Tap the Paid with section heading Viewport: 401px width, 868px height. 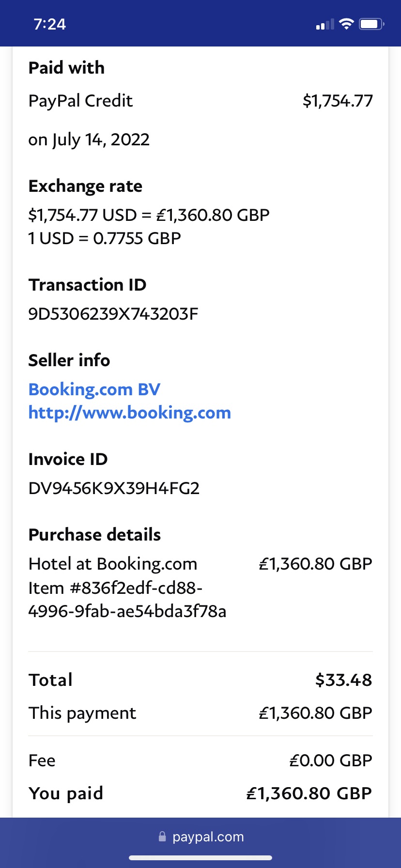(66, 68)
